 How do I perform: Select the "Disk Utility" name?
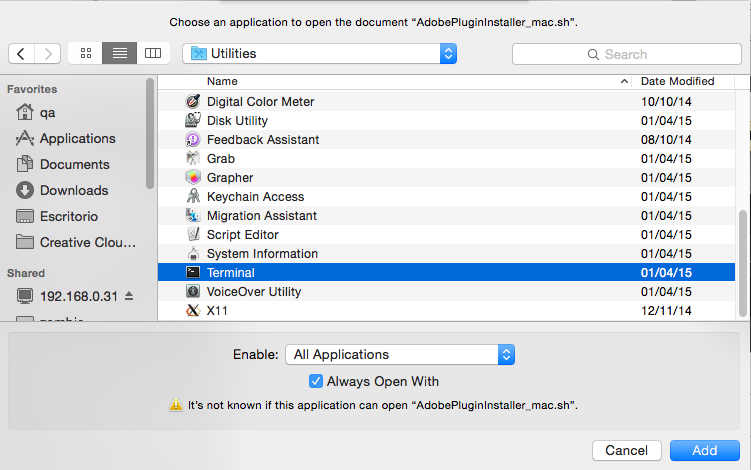point(237,121)
